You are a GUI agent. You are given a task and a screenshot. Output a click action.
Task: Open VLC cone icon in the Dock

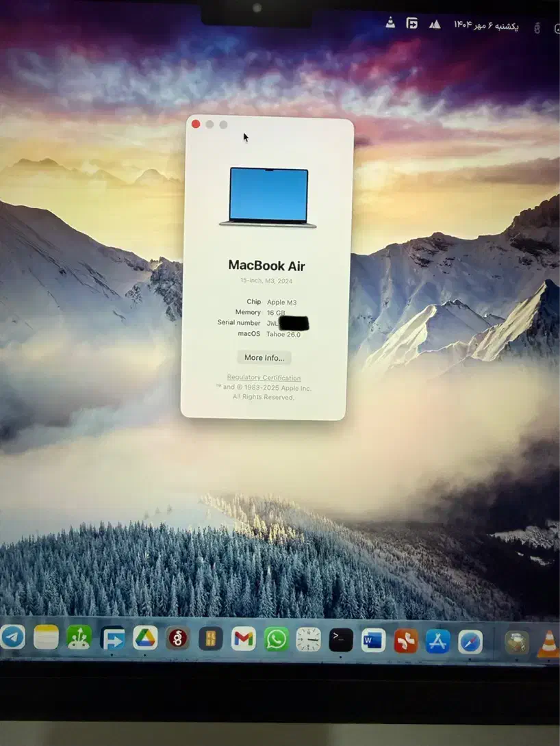coord(548,644)
